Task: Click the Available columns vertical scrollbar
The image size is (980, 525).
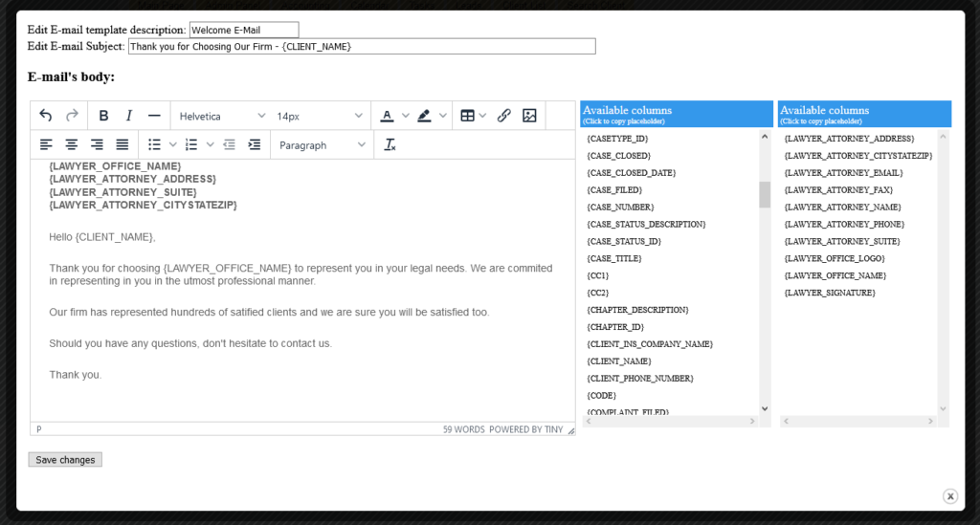Action: pyautogui.click(x=765, y=195)
